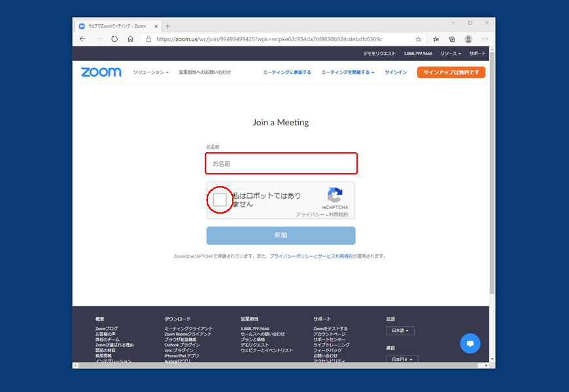
Task: Check the 私はロボットではありません checkbox
Action: (220, 199)
